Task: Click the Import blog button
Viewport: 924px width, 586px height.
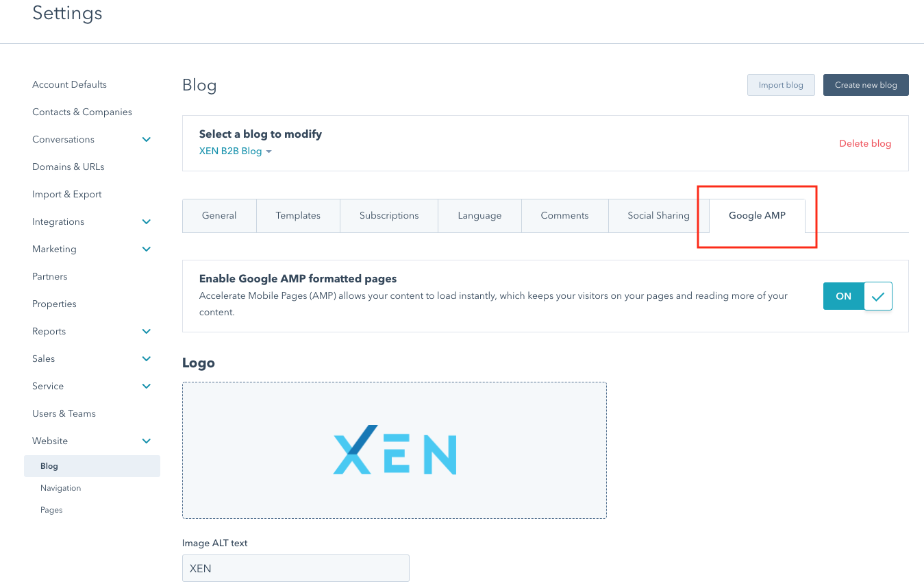Action: (781, 84)
